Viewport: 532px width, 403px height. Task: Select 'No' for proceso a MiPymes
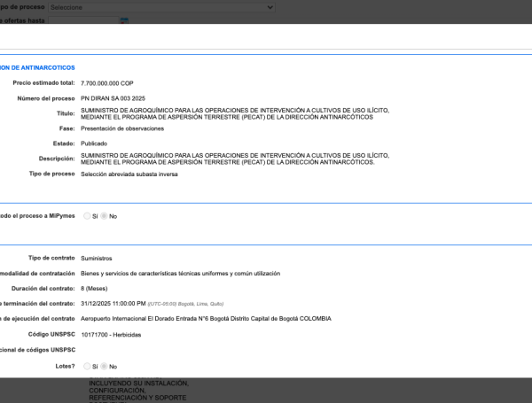pyautogui.click(x=104, y=216)
